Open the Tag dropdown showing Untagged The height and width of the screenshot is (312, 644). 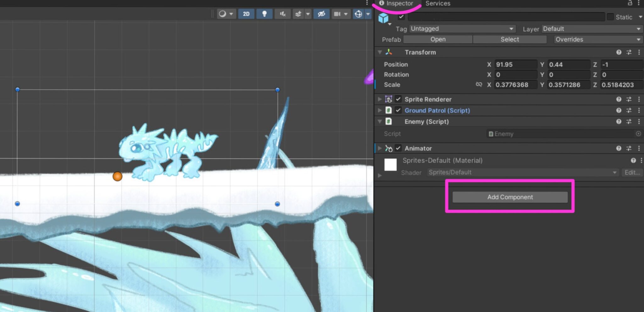pyautogui.click(x=462, y=29)
